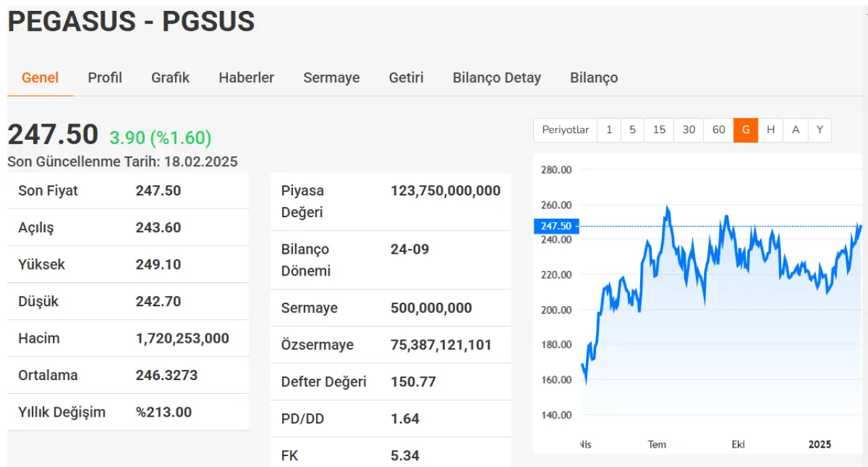Click the Özsermaye value 75,387,121,101
Viewport: 868px width, 467px height.
(441, 345)
